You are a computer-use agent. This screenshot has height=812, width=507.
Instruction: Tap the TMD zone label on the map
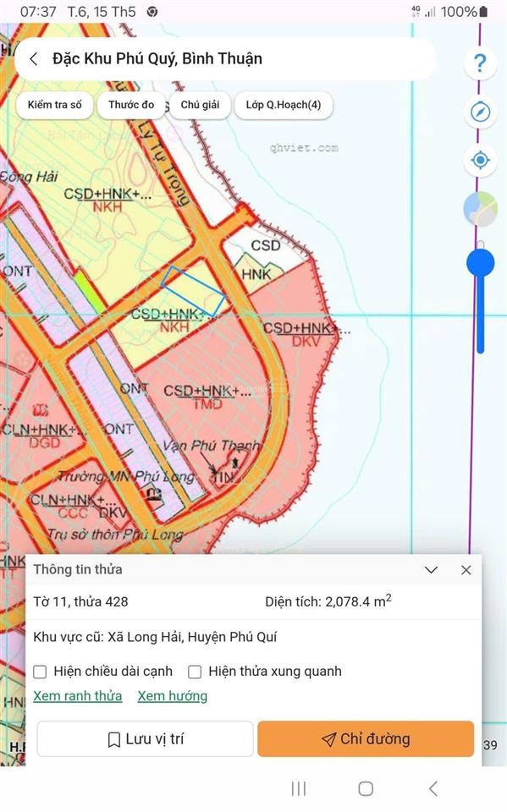[207, 404]
